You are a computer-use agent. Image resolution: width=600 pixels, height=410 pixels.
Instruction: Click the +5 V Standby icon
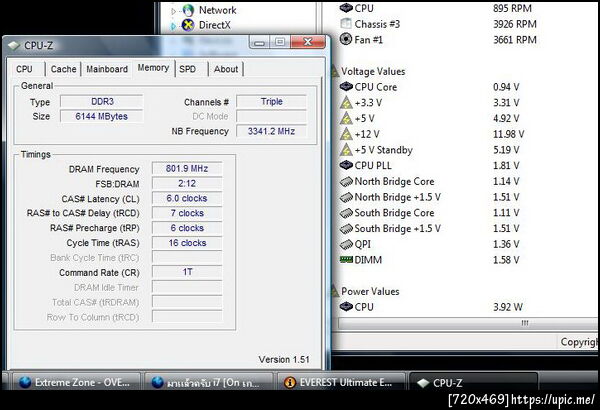pyautogui.click(x=346, y=150)
